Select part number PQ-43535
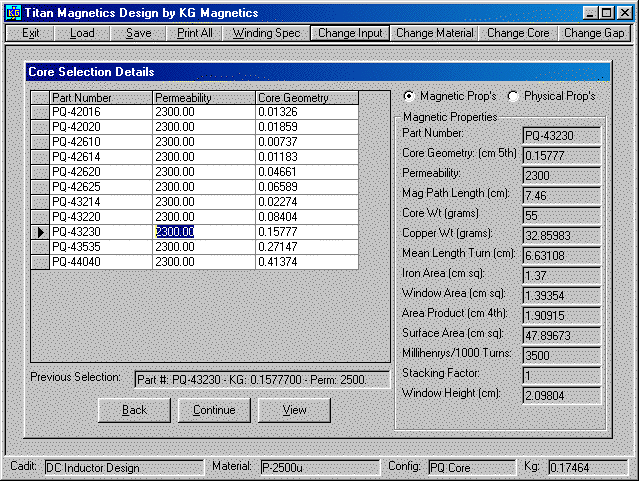Image resolution: width=639 pixels, height=481 pixels. pos(101,247)
